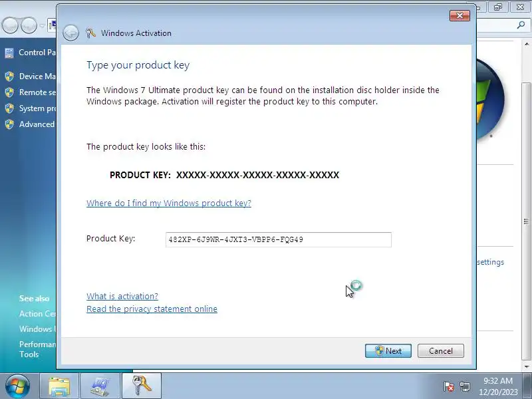Open Windows Update under See also

click(x=38, y=329)
